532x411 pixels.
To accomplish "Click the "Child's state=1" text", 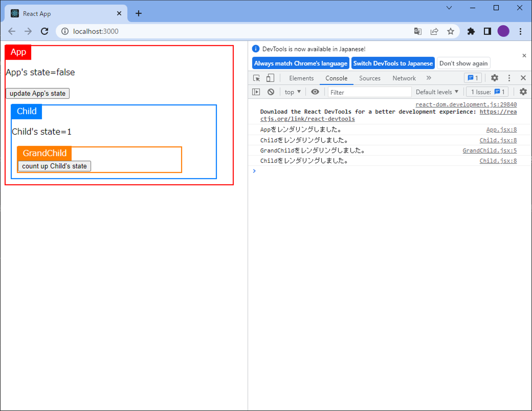I will pyautogui.click(x=42, y=132).
